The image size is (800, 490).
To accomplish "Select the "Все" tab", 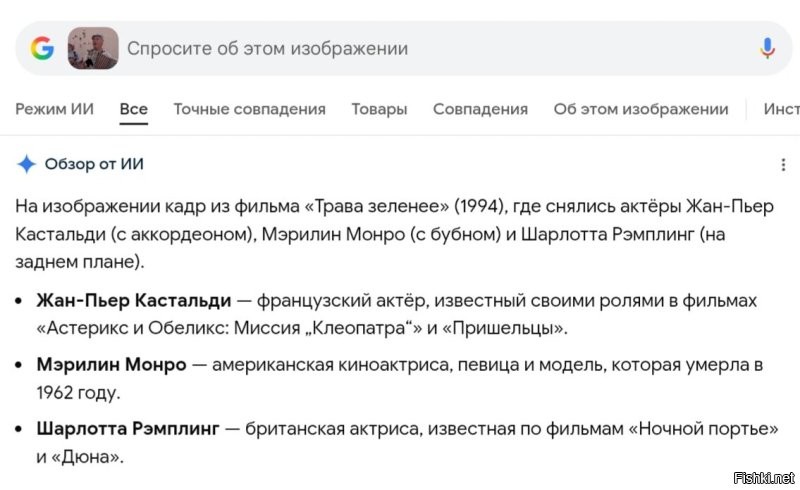I will pos(133,109).
